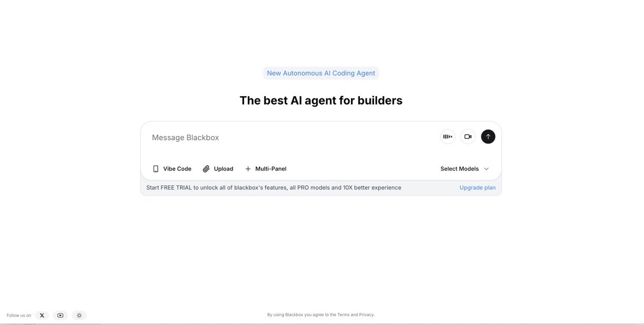Select the Multi-Panel text label
Screen dimensions: 644x325
point(270,169)
